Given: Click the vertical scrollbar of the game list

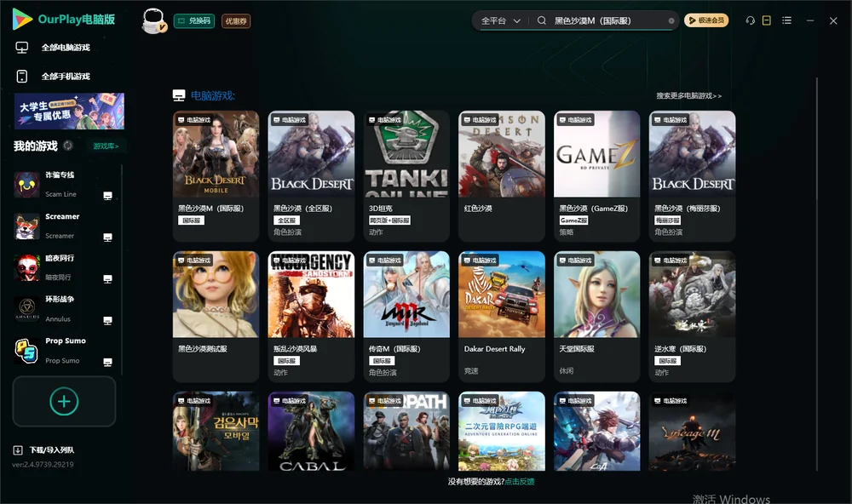Looking at the screenshot, I should (816, 274).
